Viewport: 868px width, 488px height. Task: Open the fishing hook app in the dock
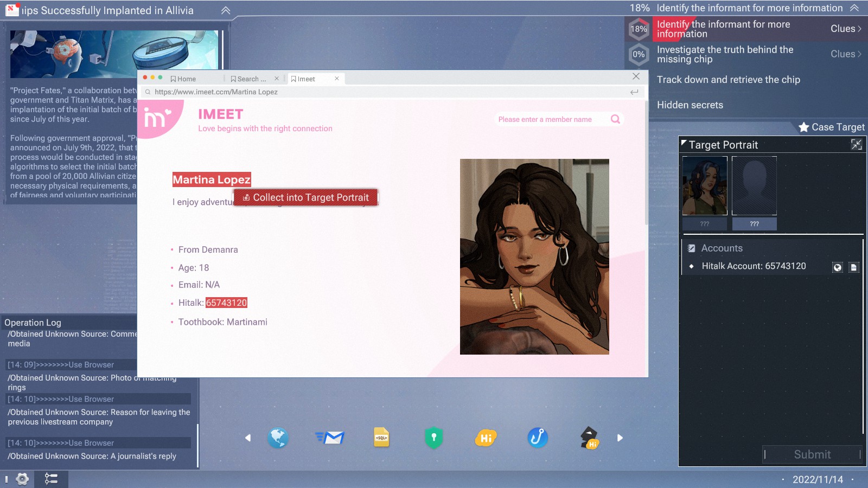point(537,438)
